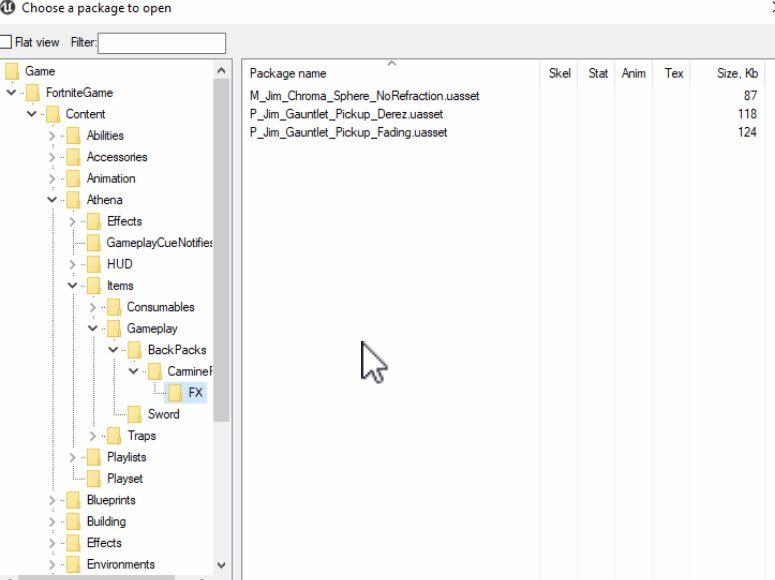Toggle the Flat view checkbox
This screenshot has height=580, width=775.
[x=5, y=43]
